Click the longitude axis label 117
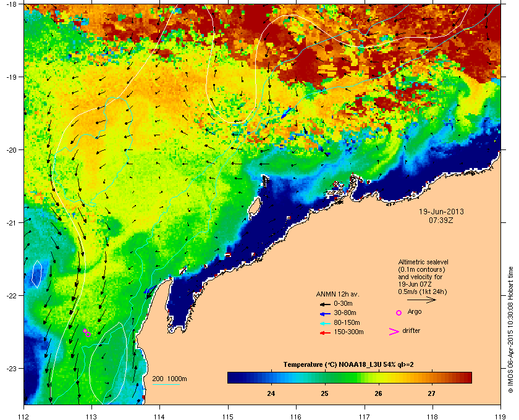Screen dimensions: 519x420 [x=365, y=417]
